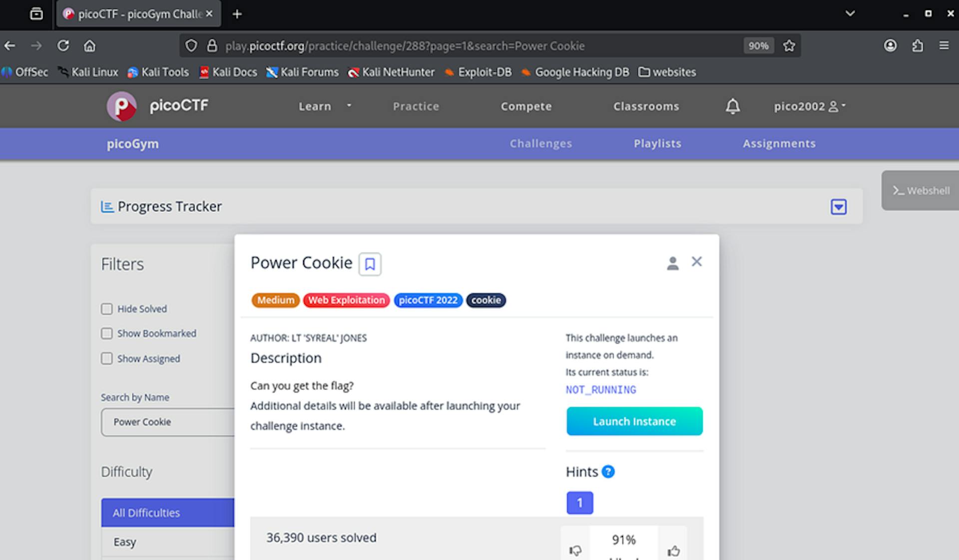The height and width of the screenshot is (560, 959).
Task: Open the Hints help question mark
Action: pyautogui.click(x=608, y=471)
